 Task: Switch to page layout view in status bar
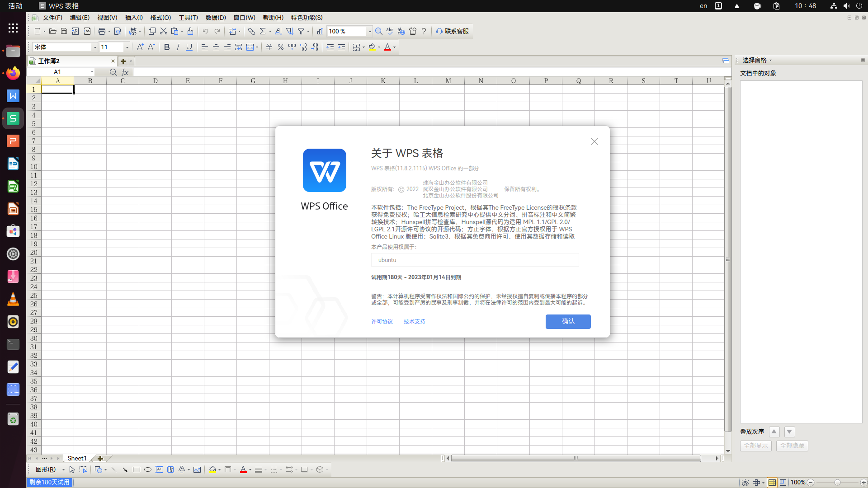coord(783,483)
